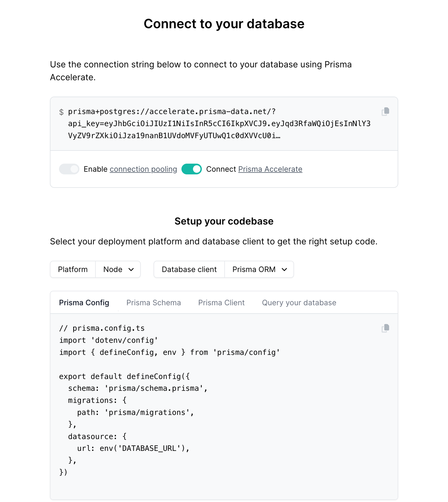Click the api_key connection string text
Viewport: 448px width, 502px height.
[219, 124]
